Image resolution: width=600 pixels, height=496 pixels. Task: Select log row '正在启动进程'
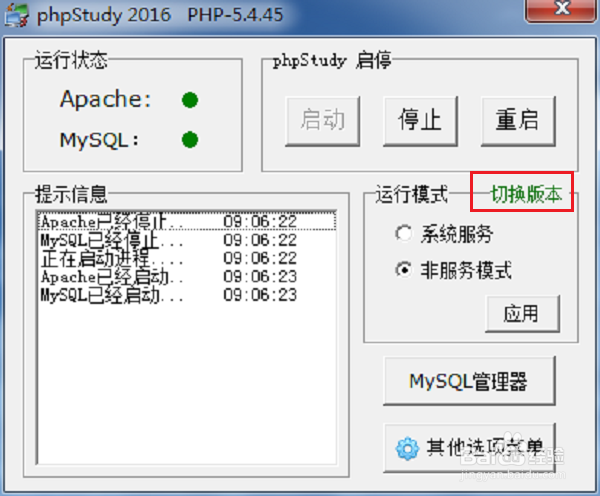pyautogui.click(x=187, y=258)
